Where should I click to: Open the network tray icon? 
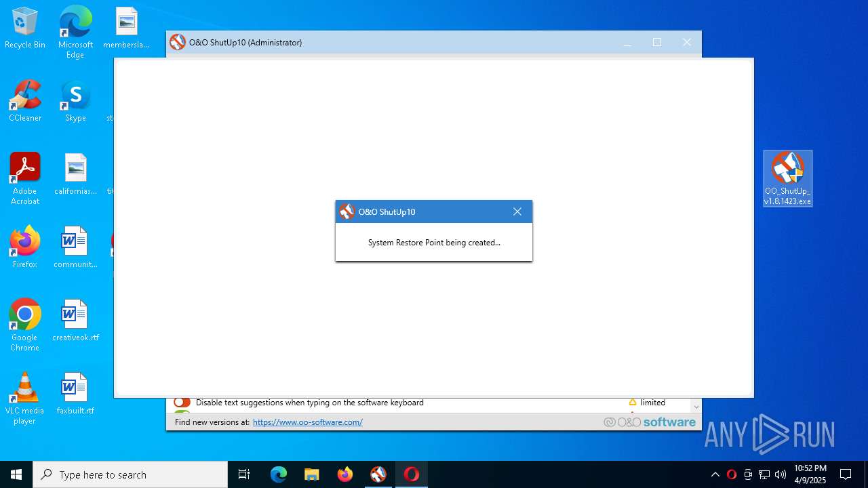click(764, 474)
